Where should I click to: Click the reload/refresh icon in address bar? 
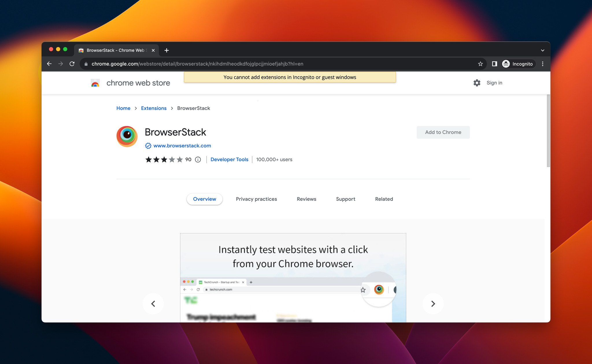[72, 64]
